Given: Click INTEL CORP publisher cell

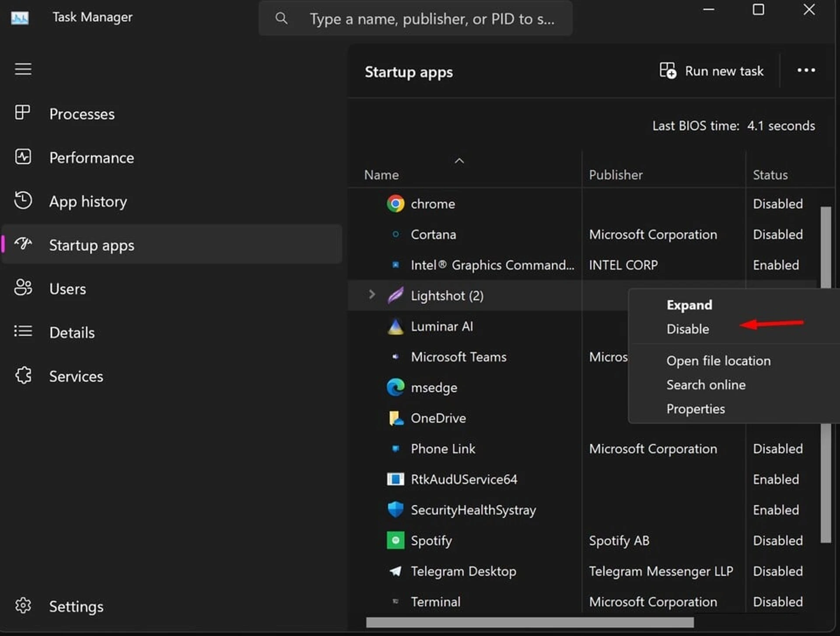Looking at the screenshot, I should coord(623,265).
